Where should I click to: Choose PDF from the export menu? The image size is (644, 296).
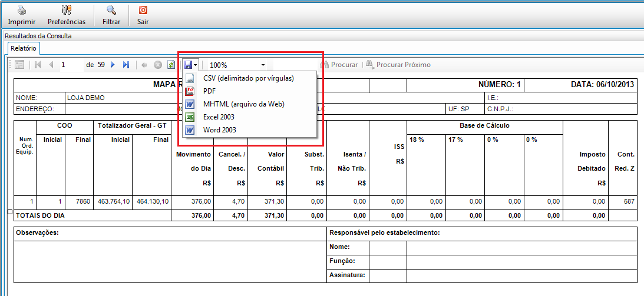coord(249,91)
